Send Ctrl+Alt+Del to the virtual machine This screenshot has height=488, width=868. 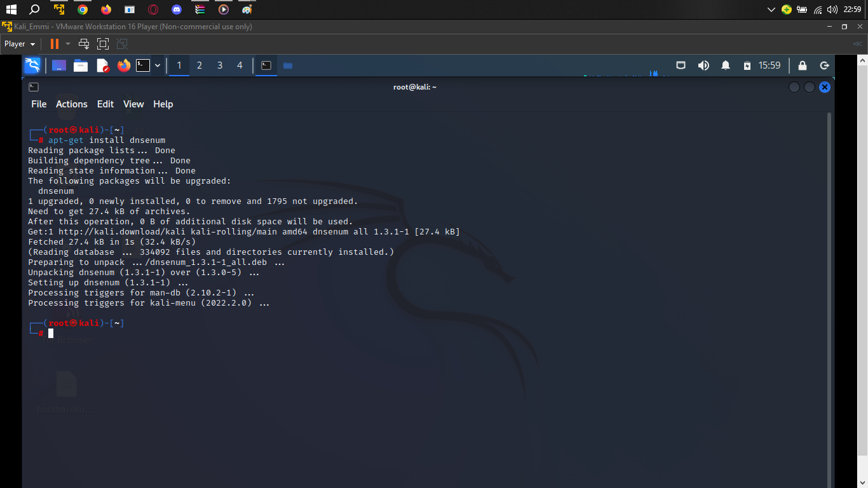point(83,44)
